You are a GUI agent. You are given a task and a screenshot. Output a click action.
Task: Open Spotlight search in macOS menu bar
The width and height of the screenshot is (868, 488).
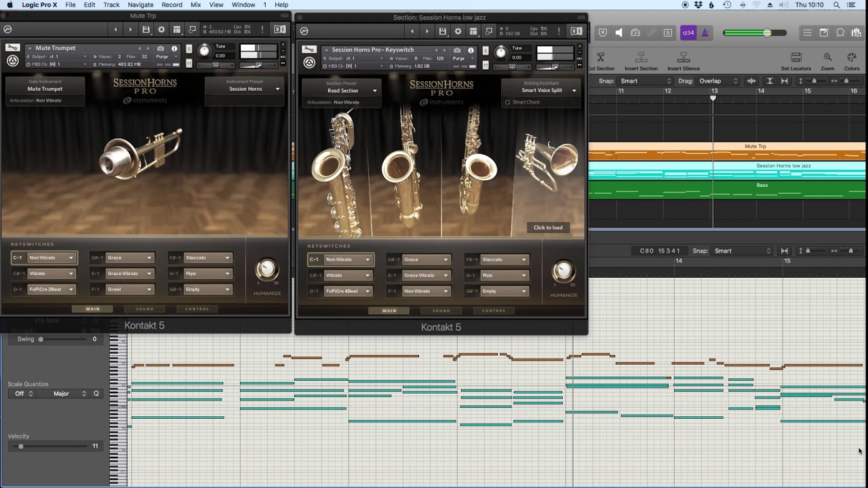point(836,5)
